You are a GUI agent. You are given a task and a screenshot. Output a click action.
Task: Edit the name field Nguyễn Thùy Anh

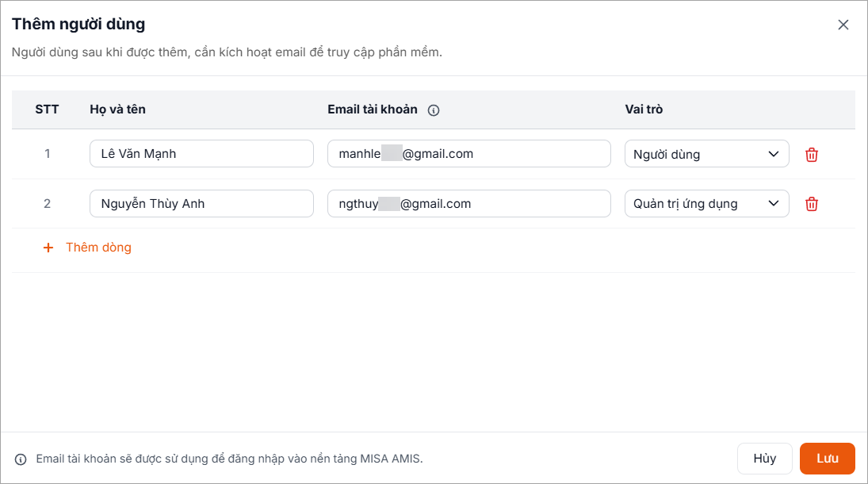pos(201,204)
